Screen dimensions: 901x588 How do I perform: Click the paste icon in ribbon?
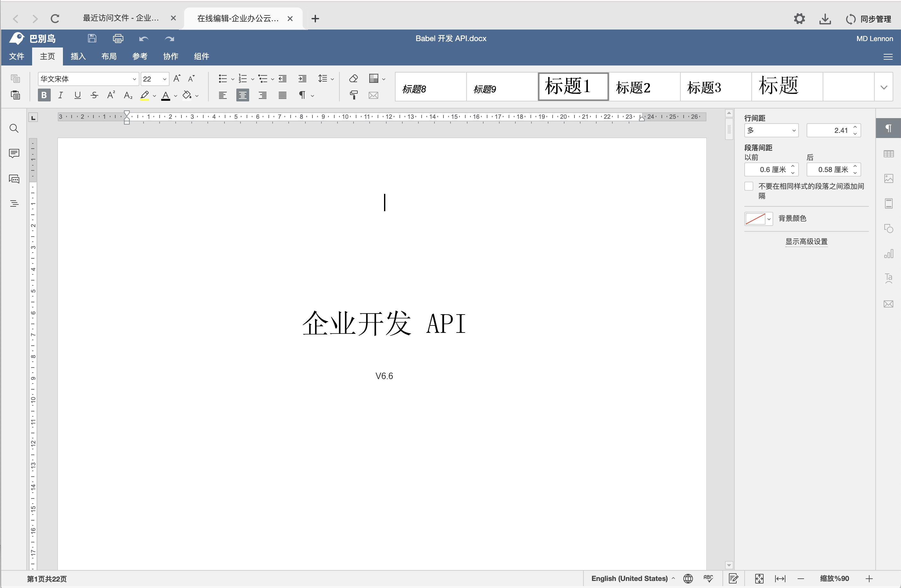[15, 95]
